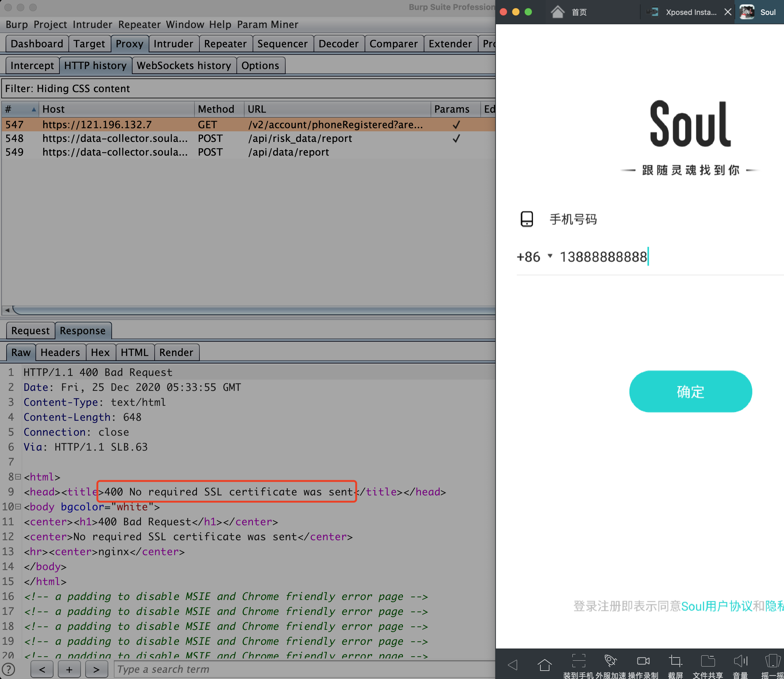Switch to the WebSockets history tab
784x679 pixels.
(x=184, y=66)
